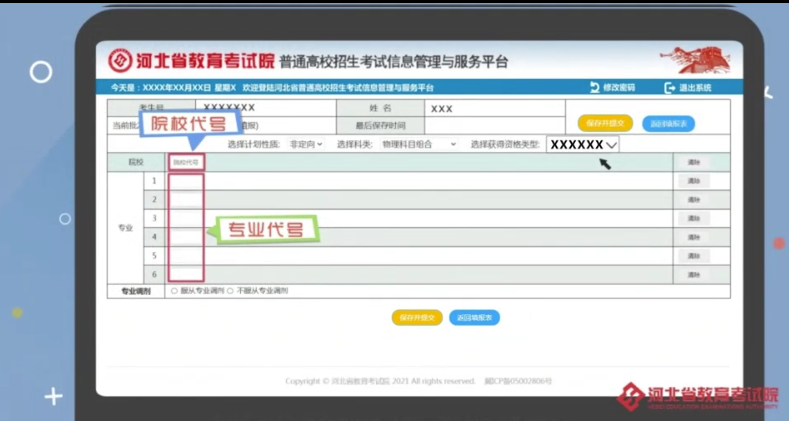This screenshot has width=789, height=421.
Task: Click 清除 button for 专业 row 5
Action: tap(694, 256)
